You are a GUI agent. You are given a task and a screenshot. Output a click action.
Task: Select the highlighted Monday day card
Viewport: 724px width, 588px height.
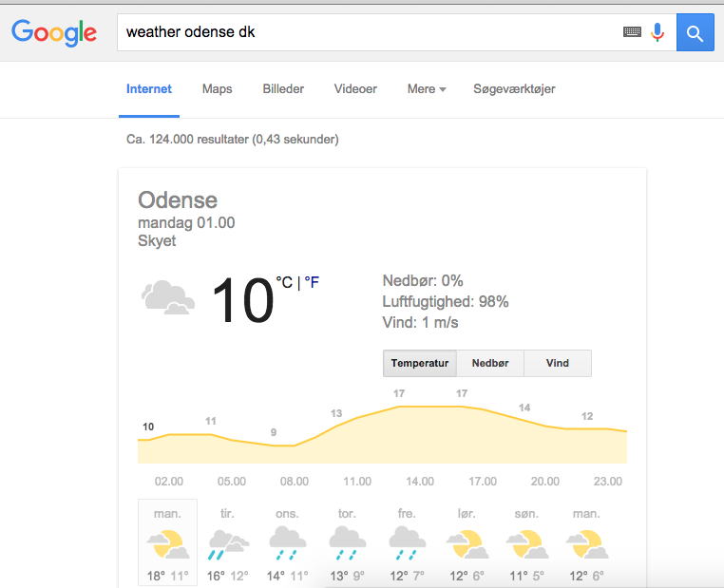(167, 542)
